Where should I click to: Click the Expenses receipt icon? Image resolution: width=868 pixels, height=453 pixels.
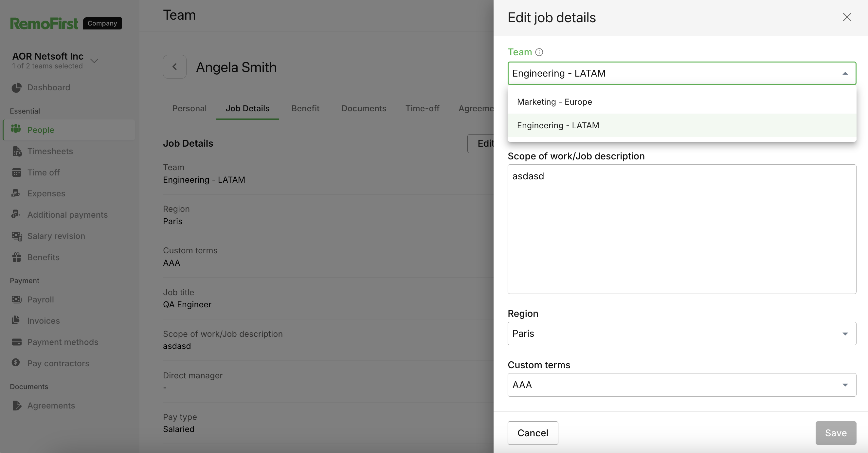(15, 193)
